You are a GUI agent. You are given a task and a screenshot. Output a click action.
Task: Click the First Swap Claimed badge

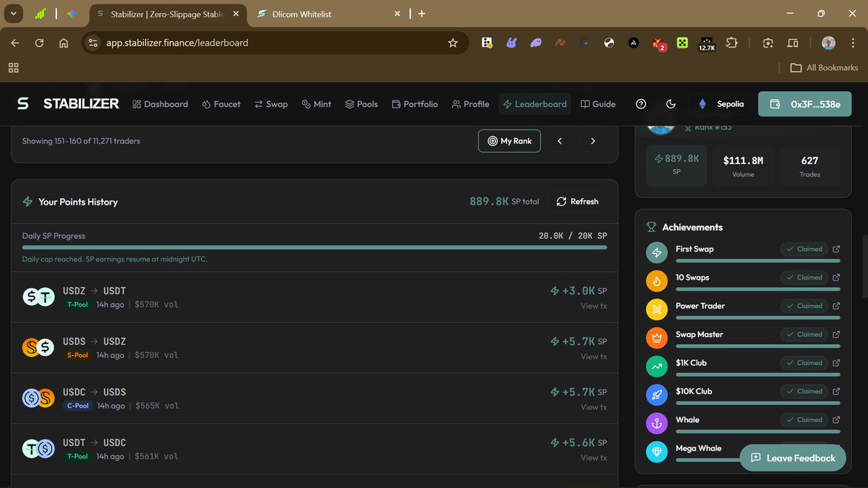click(804, 249)
